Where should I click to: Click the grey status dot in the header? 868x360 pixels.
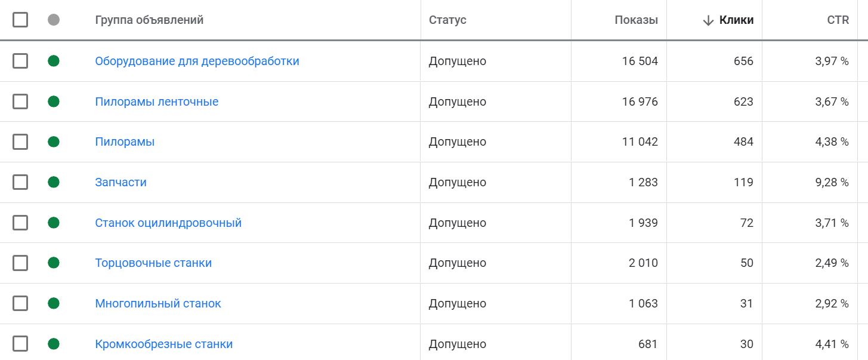tap(54, 20)
